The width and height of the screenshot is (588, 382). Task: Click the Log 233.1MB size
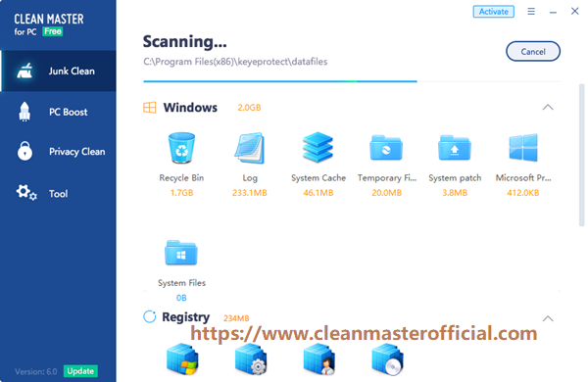coord(250,193)
